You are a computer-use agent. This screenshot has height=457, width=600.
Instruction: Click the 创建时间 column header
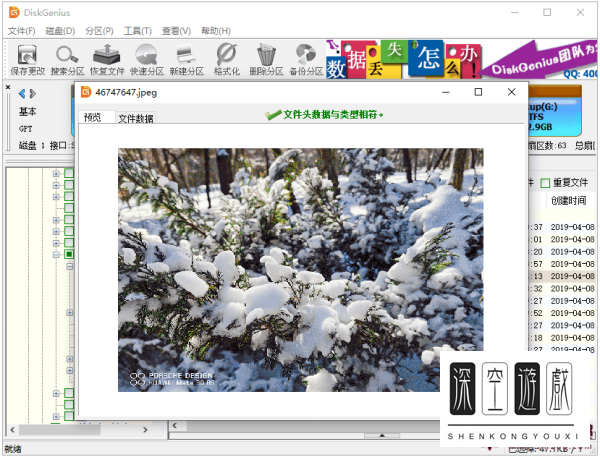point(568,201)
